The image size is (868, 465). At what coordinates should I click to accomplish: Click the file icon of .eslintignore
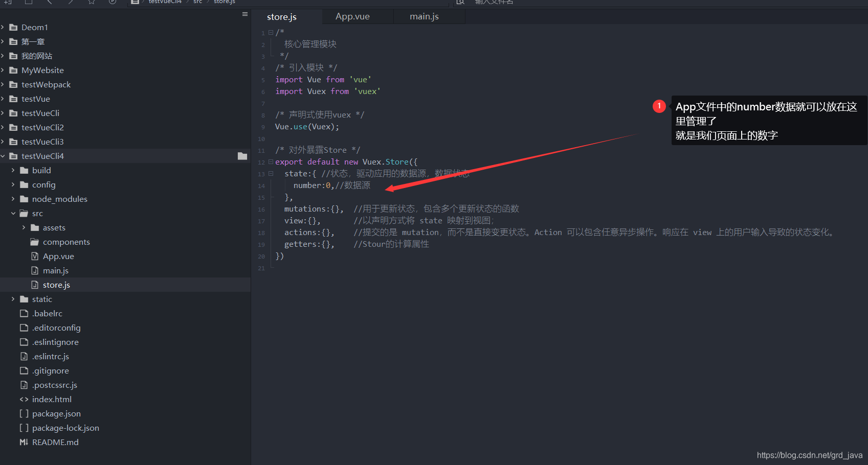tap(24, 342)
